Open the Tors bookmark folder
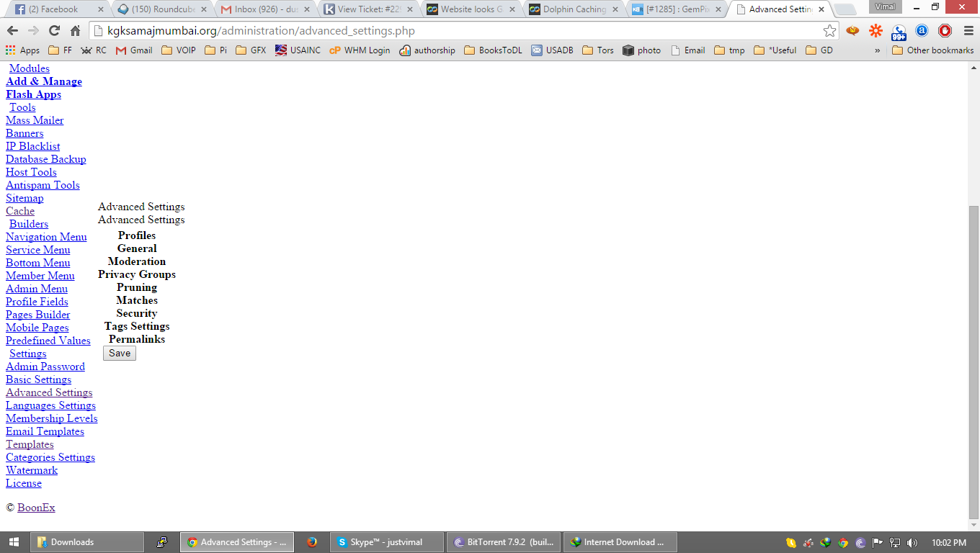This screenshot has height=553, width=980. tap(597, 50)
